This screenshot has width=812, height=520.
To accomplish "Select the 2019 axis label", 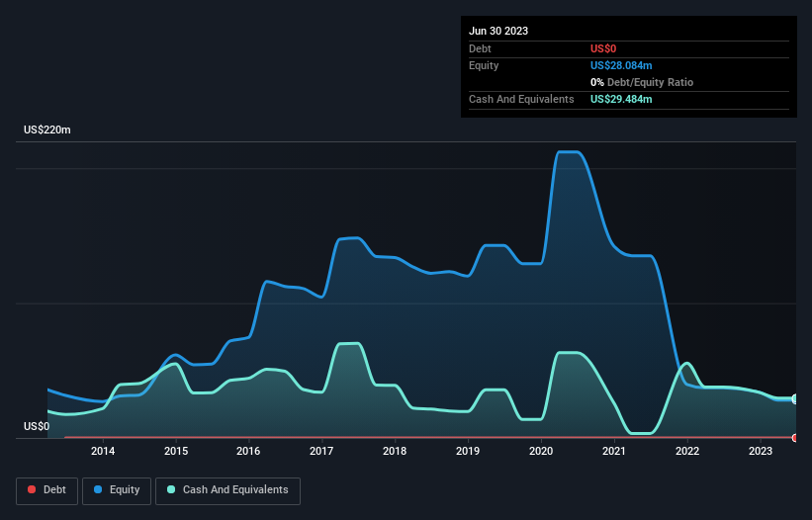I will pyautogui.click(x=468, y=451).
